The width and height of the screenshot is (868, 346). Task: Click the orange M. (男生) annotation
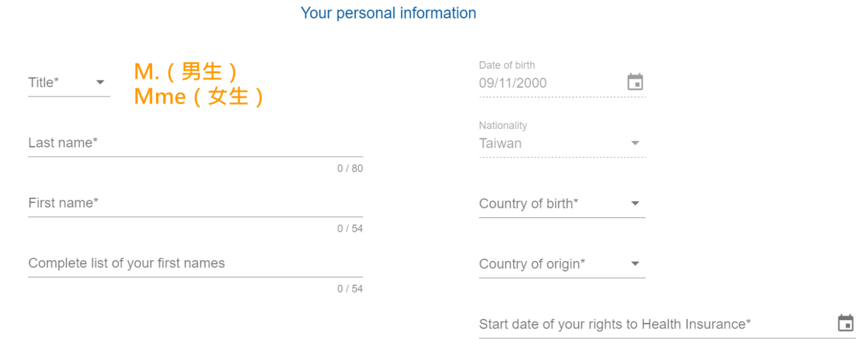click(185, 72)
